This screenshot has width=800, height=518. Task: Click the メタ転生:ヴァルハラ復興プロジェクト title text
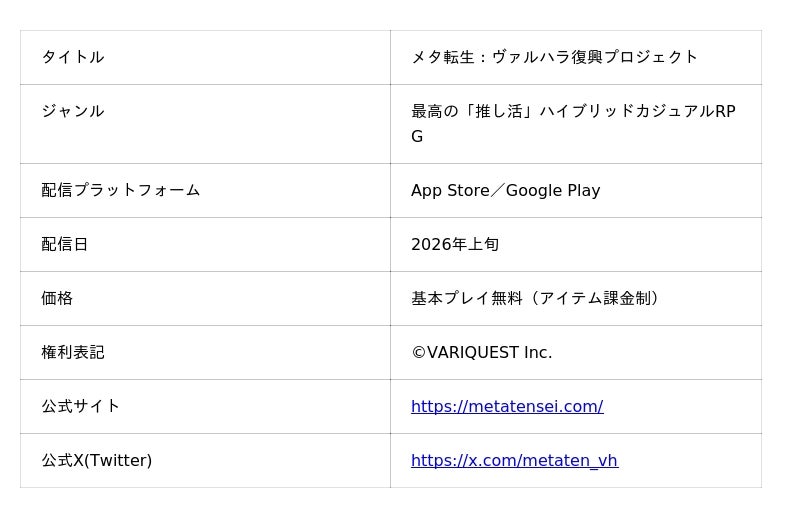[554, 57]
